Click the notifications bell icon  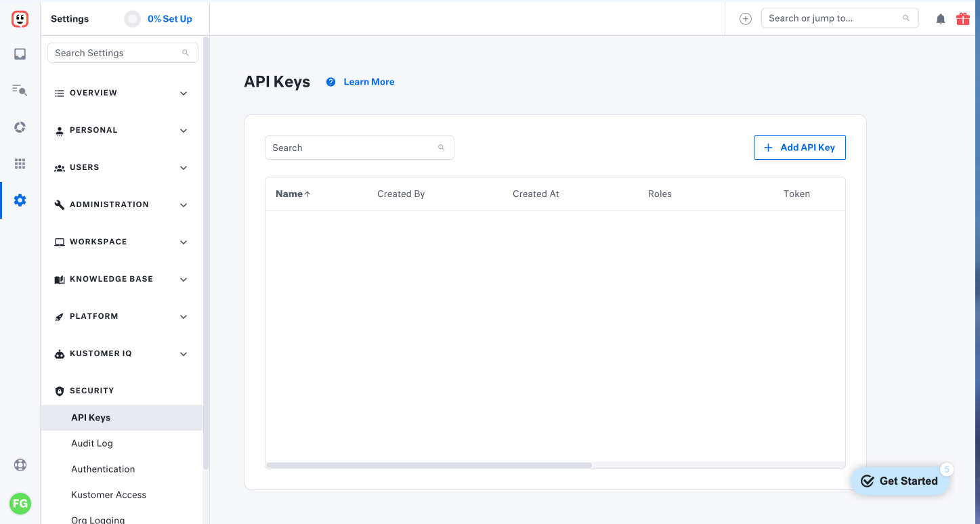(940, 19)
